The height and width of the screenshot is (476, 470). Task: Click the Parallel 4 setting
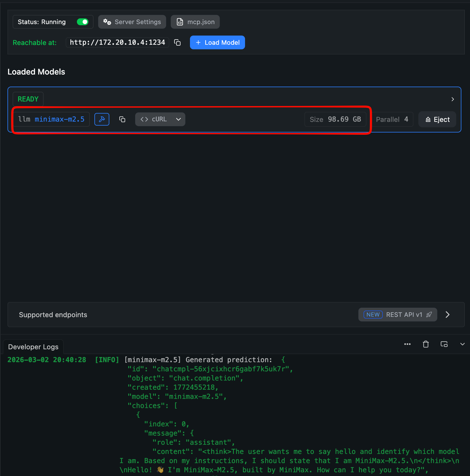pos(392,119)
